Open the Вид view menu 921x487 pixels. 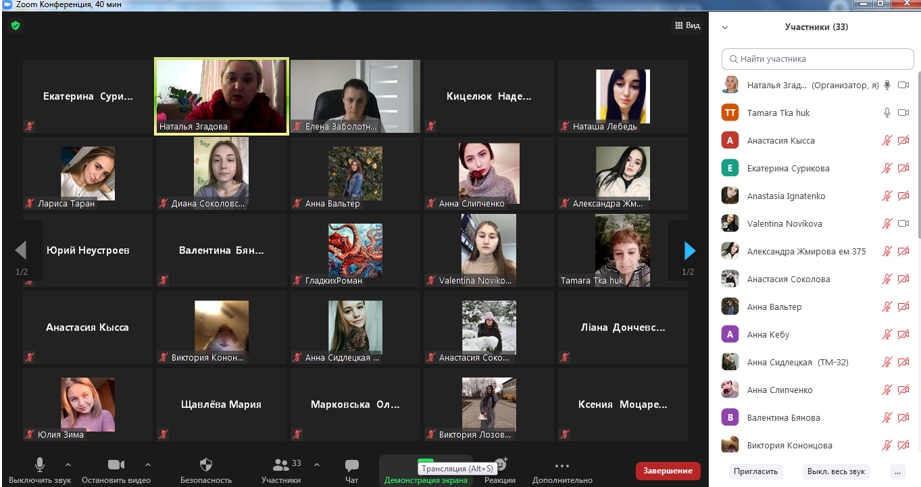point(687,25)
